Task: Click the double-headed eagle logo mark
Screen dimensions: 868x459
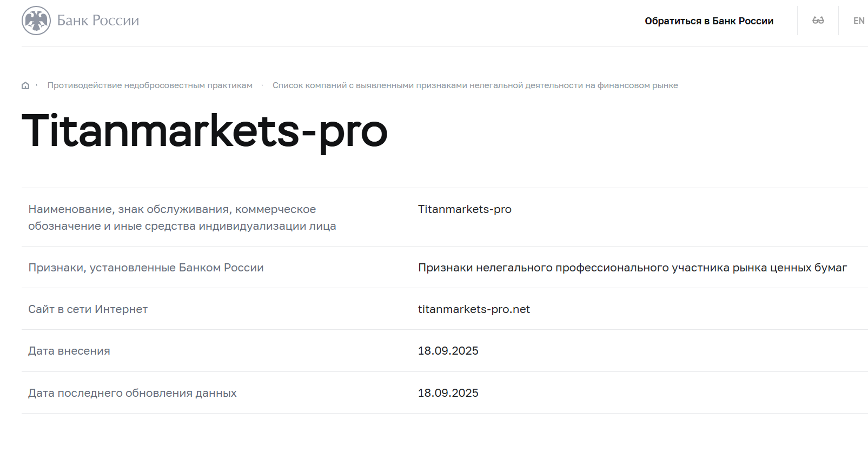Action: point(36,20)
